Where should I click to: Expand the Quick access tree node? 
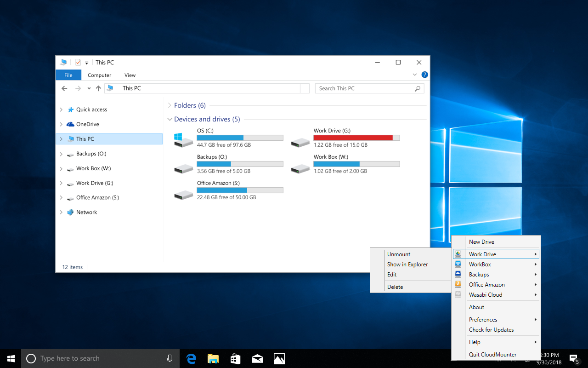coord(61,109)
